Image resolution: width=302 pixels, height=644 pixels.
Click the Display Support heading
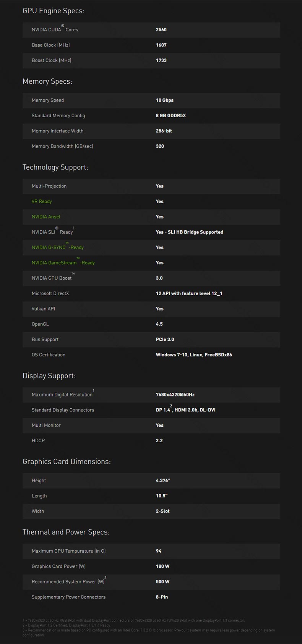tap(49, 376)
